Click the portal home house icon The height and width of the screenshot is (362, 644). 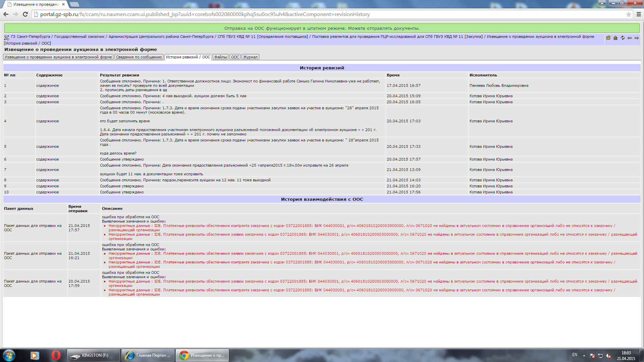coord(615,38)
